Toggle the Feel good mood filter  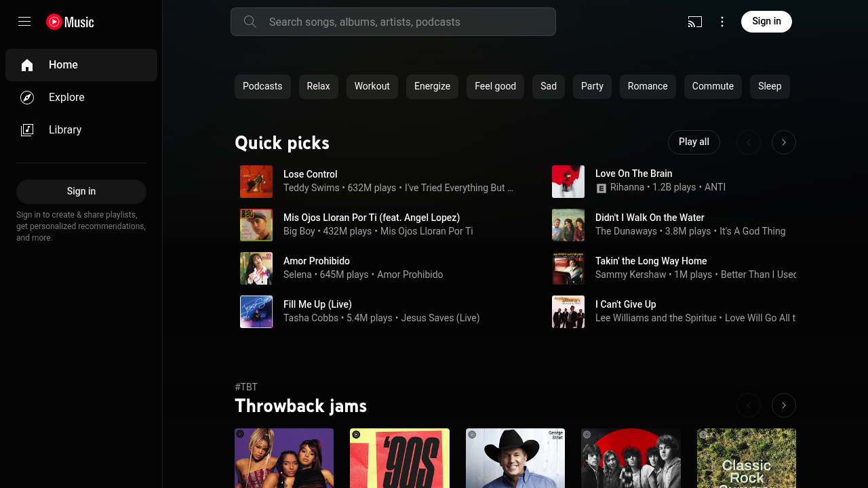pyautogui.click(x=495, y=87)
